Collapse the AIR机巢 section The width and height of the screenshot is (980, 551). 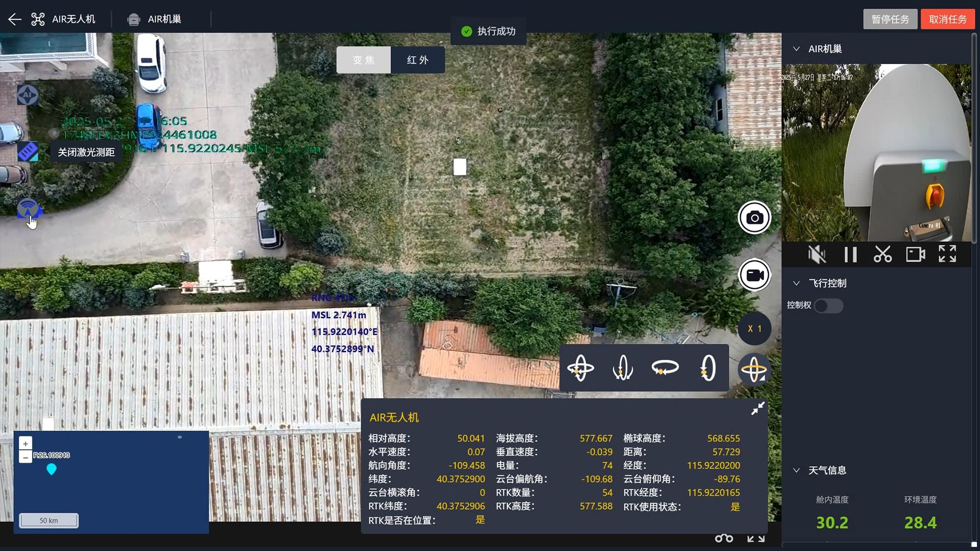[x=796, y=49]
